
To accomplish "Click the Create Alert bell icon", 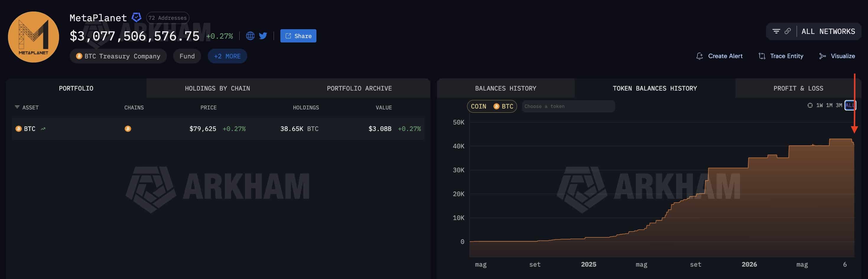I will tap(700, 56).
